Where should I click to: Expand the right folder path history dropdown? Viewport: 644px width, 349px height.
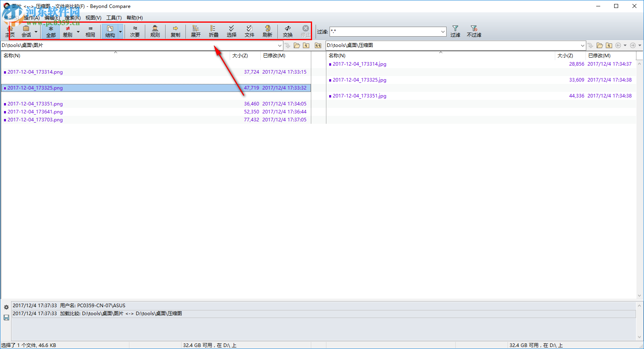[x=583, y=45]
